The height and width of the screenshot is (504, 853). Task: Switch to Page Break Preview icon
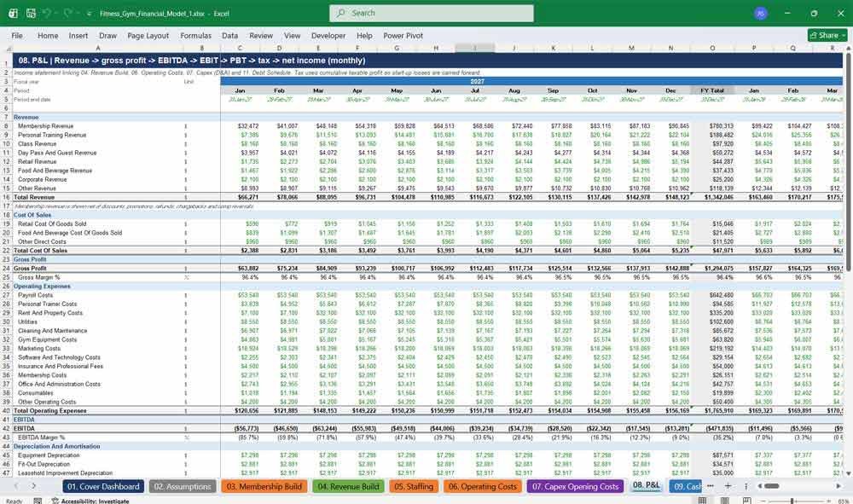click(747, 501)
